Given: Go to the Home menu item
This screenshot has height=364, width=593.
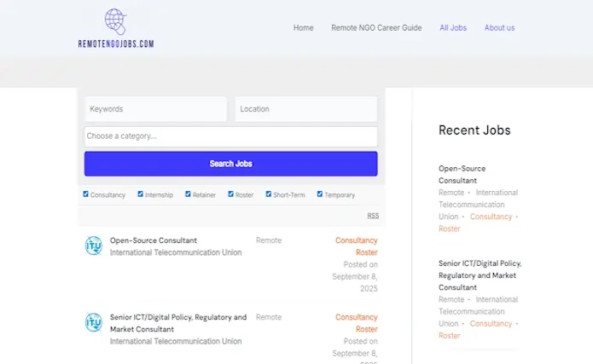Looking at the screenshot, I should (303, 28).
